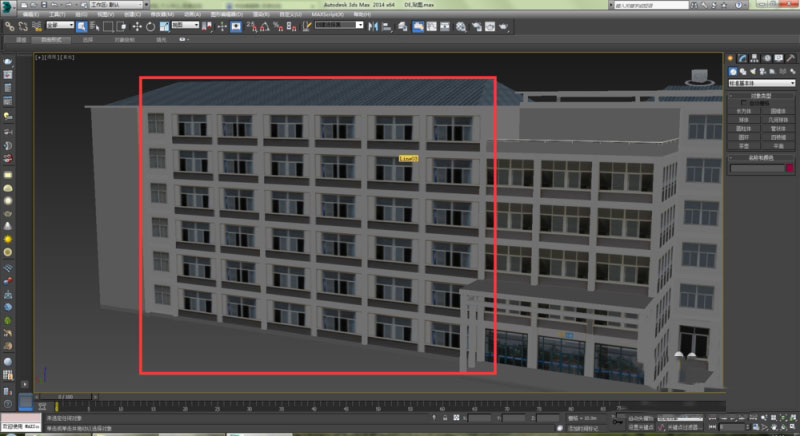Open the Curve Editor
This screenshot has width=800, height=436.
click(432, 27)
